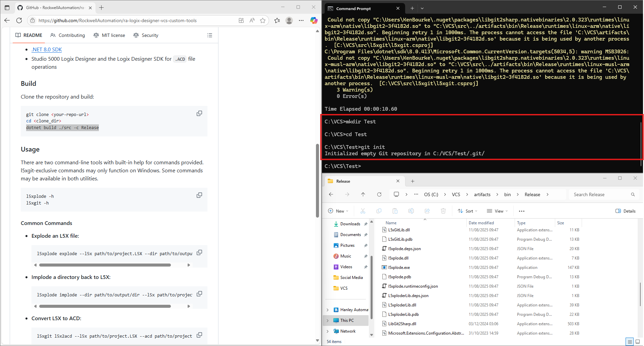Expand Hanley Automation tree node

point(328,310)
